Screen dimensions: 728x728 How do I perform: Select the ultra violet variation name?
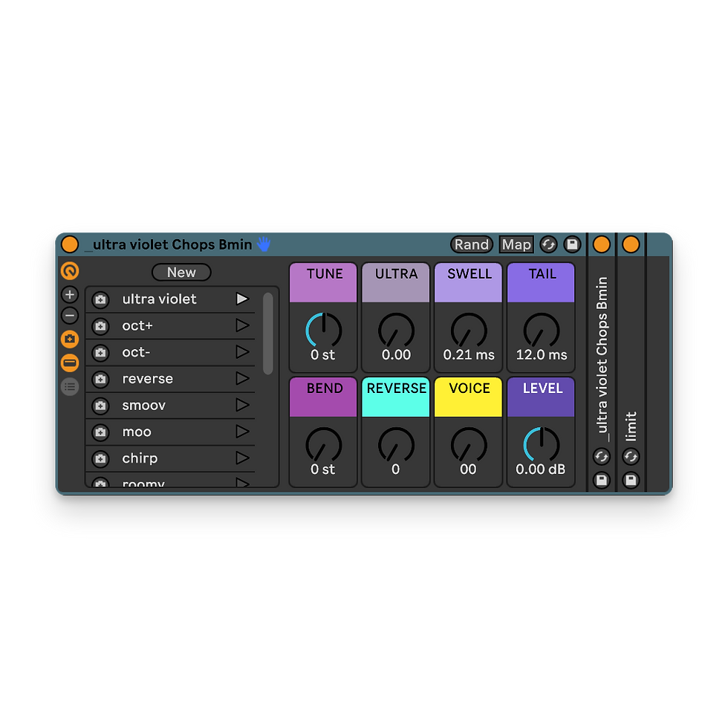tap(159, 299)
